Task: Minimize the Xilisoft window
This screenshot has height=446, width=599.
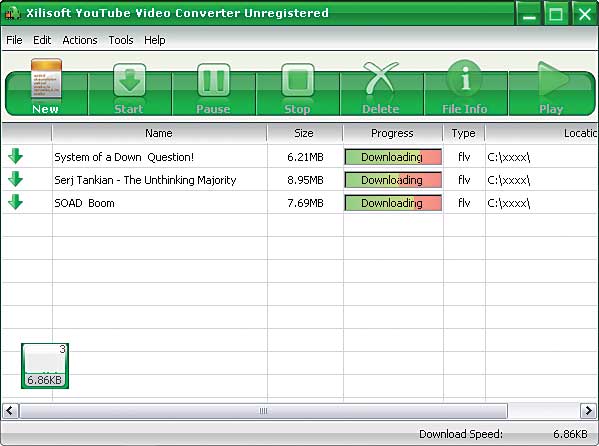Action: 529,14
